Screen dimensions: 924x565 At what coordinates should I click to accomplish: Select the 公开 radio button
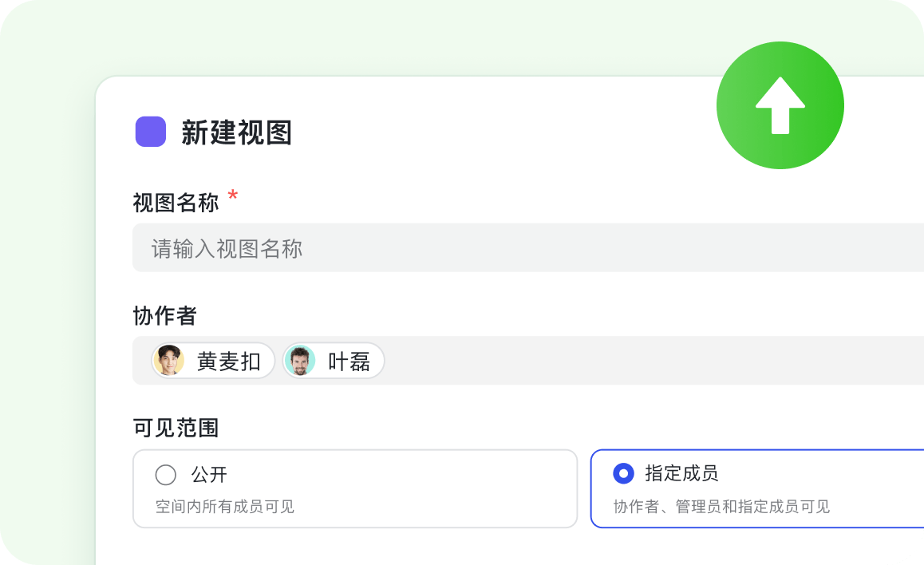[166, 475]
